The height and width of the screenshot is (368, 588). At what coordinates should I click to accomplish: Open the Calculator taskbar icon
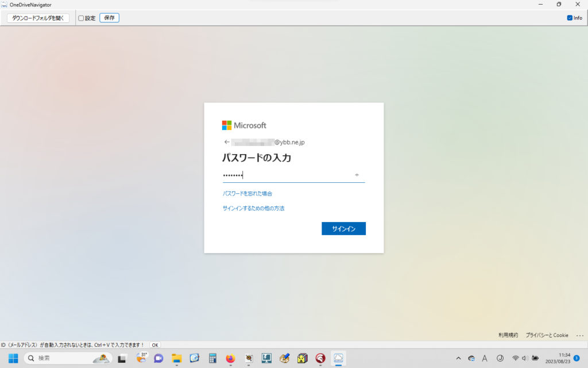pos(212,359)
